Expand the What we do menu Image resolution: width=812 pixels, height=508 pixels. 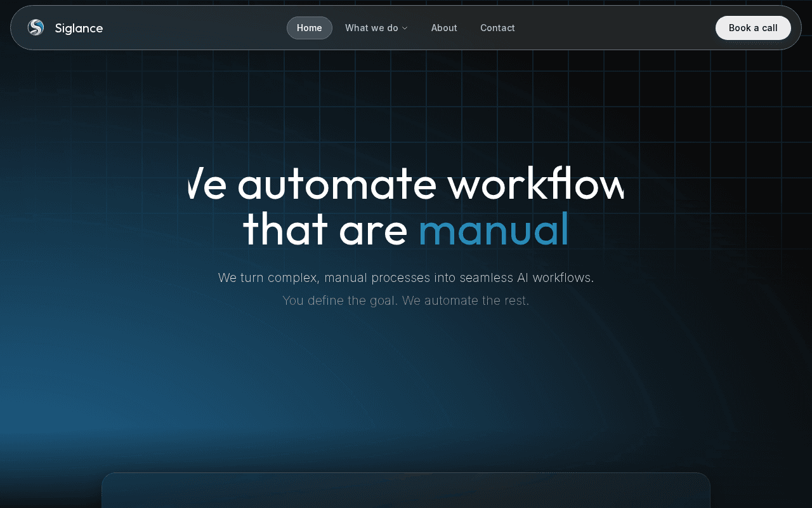pyautogui.click(x=376, y=28)
